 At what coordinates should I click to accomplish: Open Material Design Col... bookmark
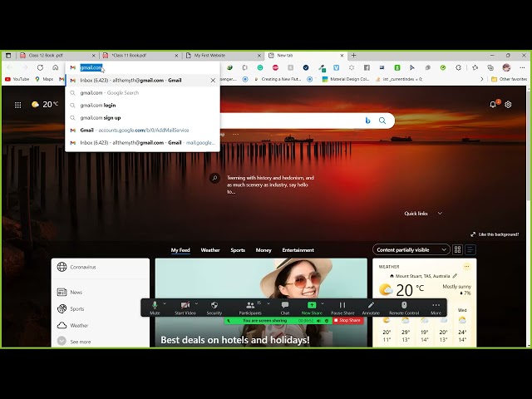(x=346, y=79)
